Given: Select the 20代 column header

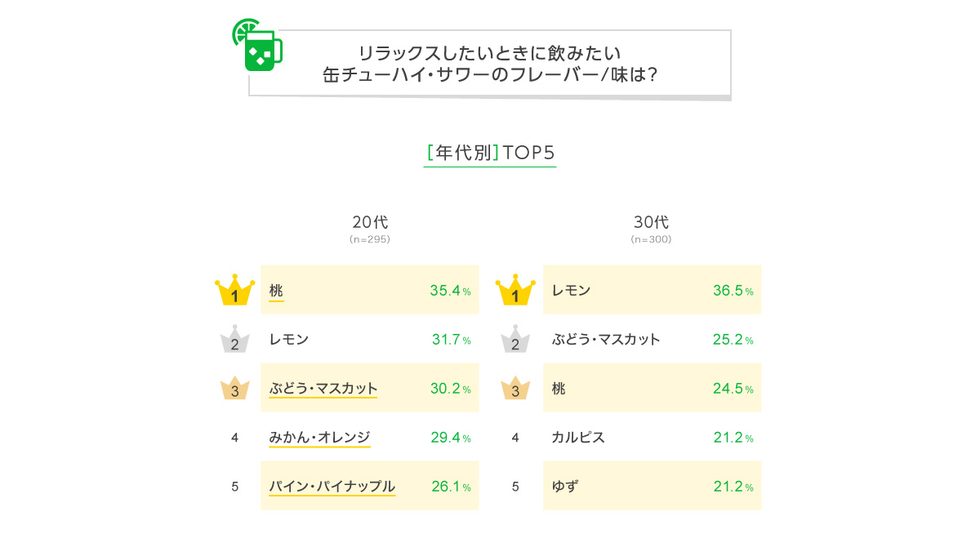Looking at the screenshot, I should (x=370, y=227).
